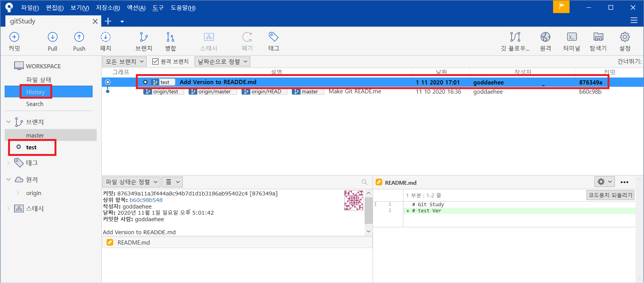Open the file status sort (파일 상태순 정렬) dropdown
This screenshot has width=644, height=283.
(x=131, y=182)
